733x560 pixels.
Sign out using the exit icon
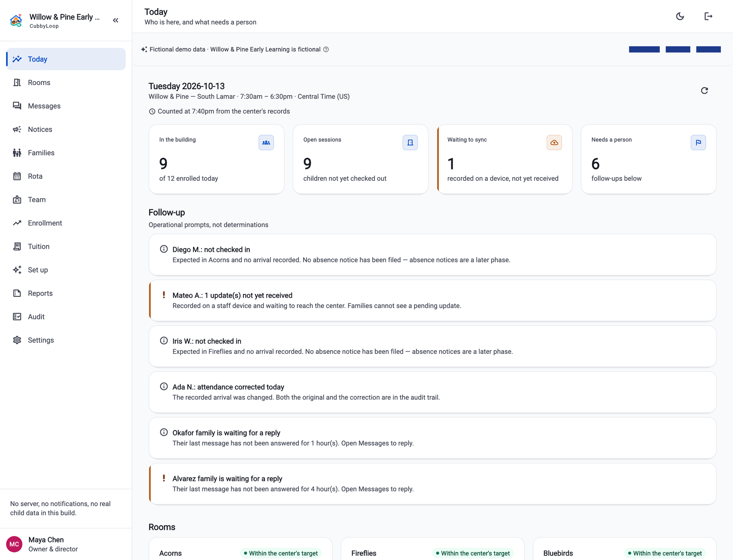[x=709, y=16]
